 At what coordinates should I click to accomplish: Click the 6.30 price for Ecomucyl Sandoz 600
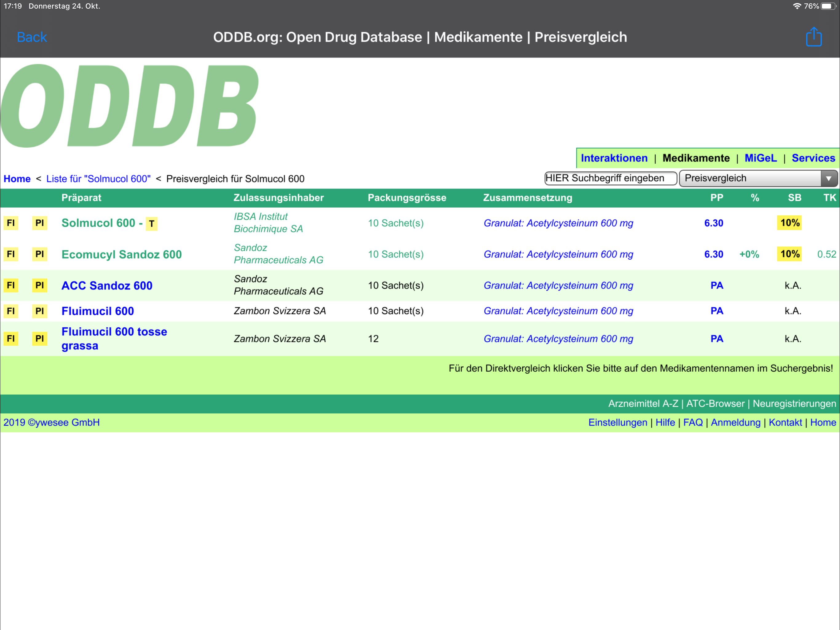[x=714, y=254]
